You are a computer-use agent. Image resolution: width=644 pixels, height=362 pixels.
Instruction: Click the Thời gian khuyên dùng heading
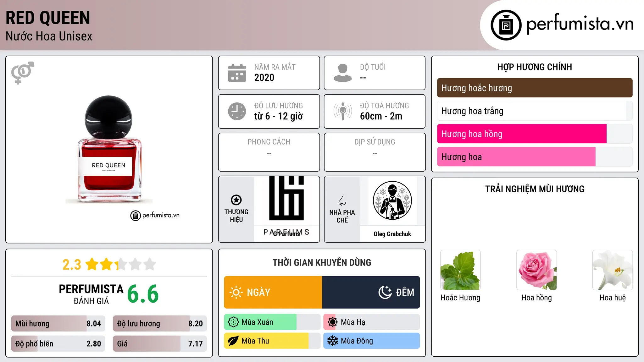[x=322, y=263]
